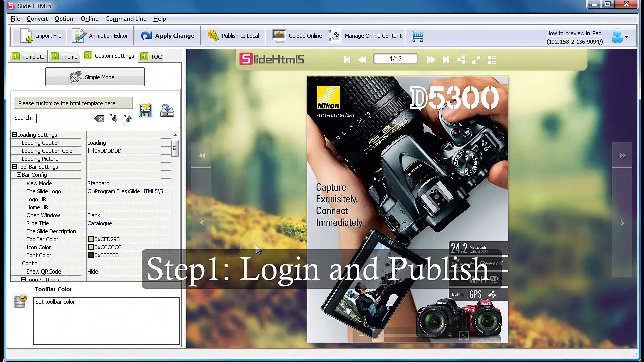Open the Online menu
This screenshot has height=362, width=644.
89,19
